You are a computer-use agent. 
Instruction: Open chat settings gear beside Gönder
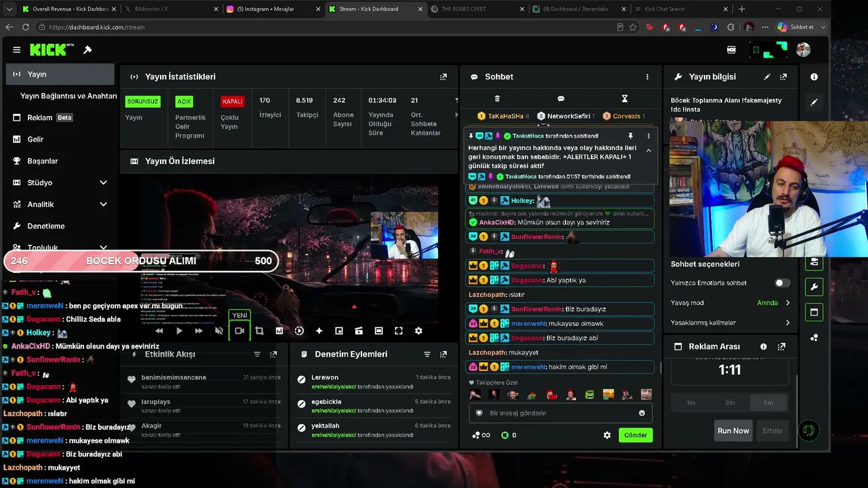click(607, 435)
